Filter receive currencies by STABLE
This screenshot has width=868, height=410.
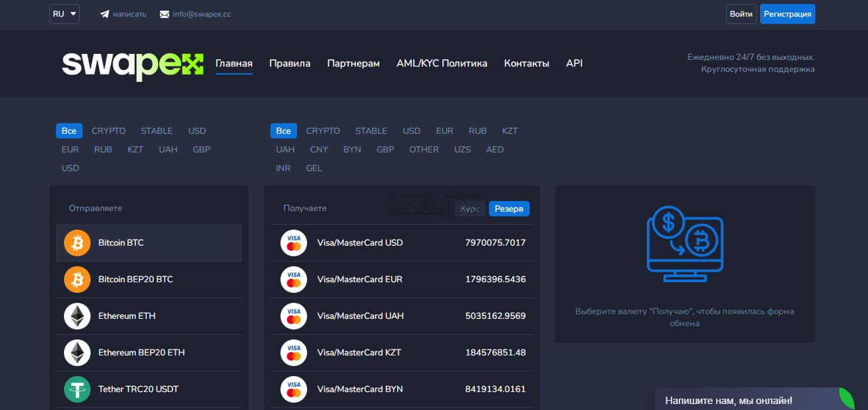click(x=371, y=131)
